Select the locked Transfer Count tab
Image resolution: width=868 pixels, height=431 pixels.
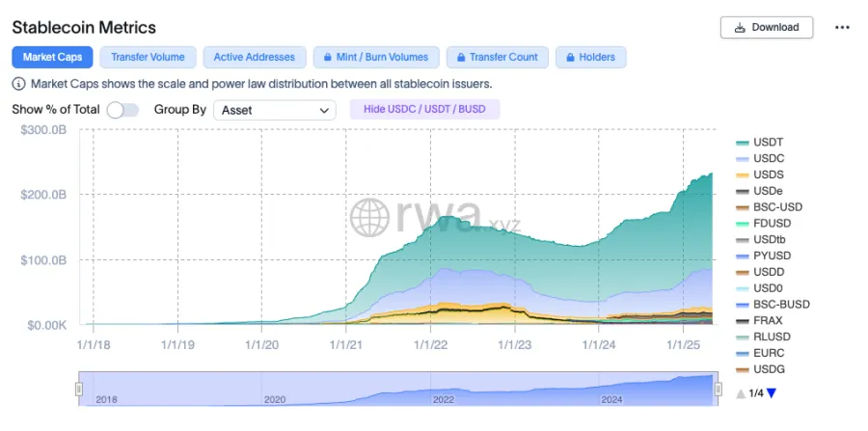click(x=497, y=57)
